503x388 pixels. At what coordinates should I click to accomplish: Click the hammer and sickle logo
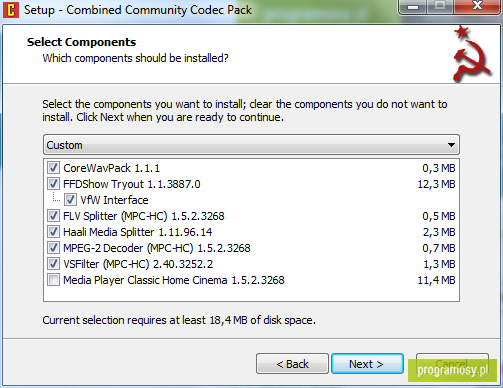(471, 54)
